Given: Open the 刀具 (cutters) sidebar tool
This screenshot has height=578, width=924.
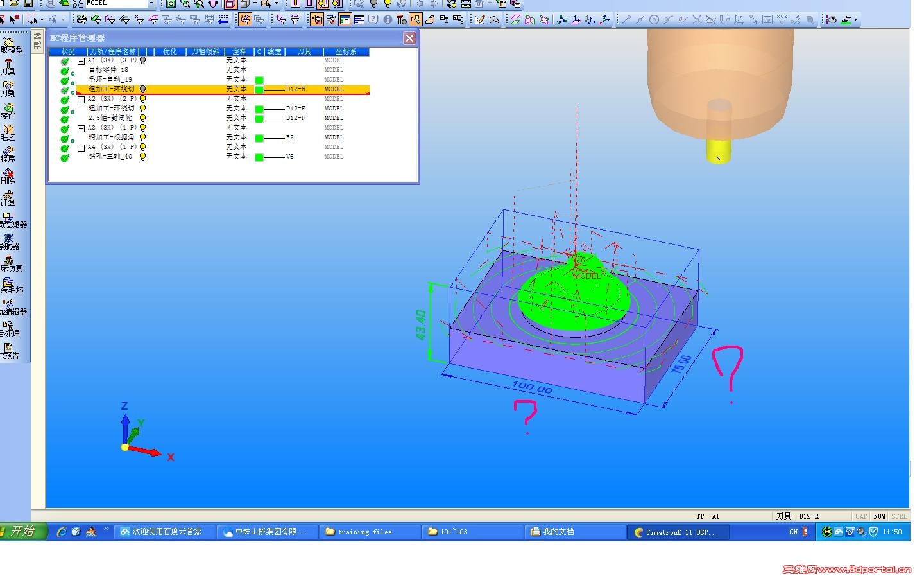Looking at the screenshot, I should [x=8, y=67].
